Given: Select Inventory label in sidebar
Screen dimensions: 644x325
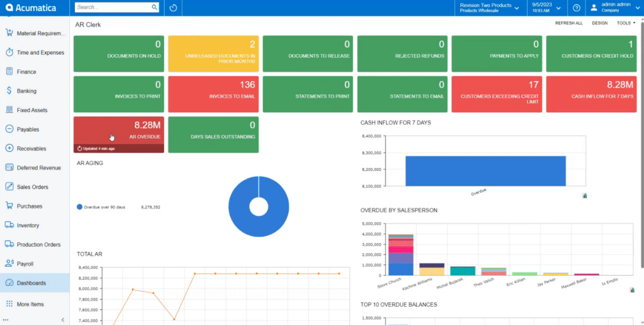Looking at the screenshot, I should click(x=28, y=225).
